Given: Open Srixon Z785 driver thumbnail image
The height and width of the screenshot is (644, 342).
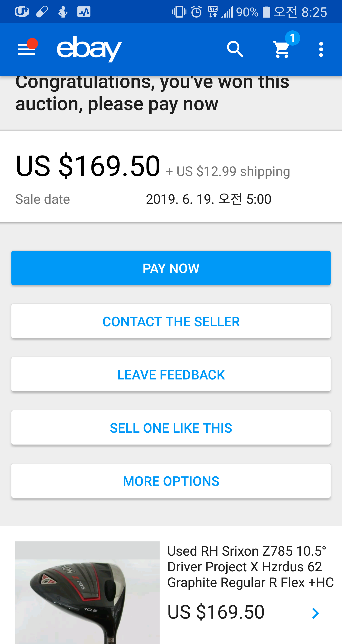Looking at the screenshot, I should (x=87, y=592).
